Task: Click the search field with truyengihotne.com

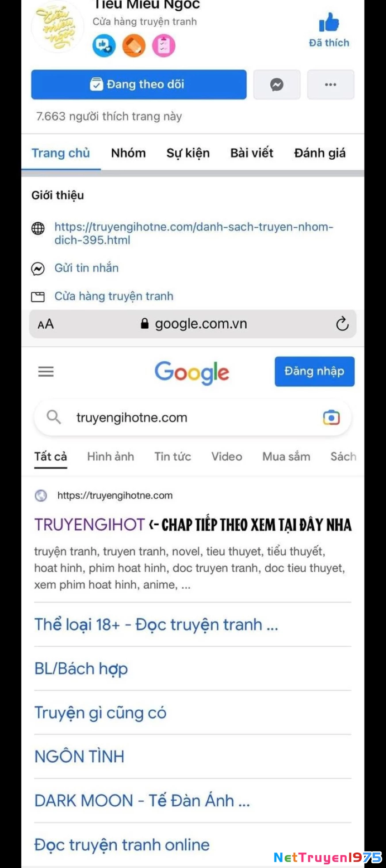Action: point(193,417)
